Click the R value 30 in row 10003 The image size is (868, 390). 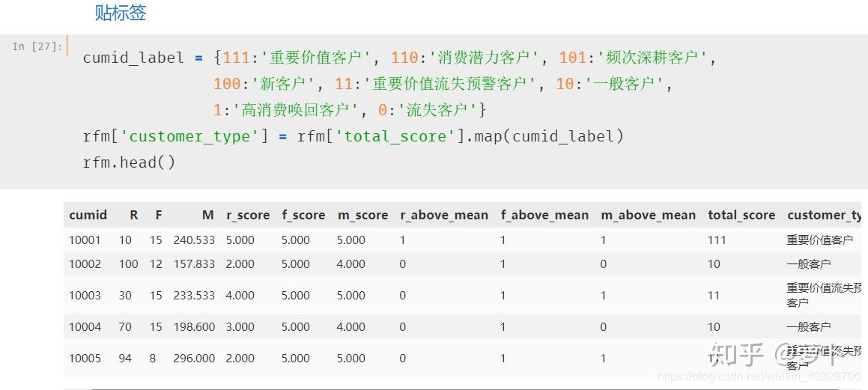pyautogui.click(x=125, y=296)
